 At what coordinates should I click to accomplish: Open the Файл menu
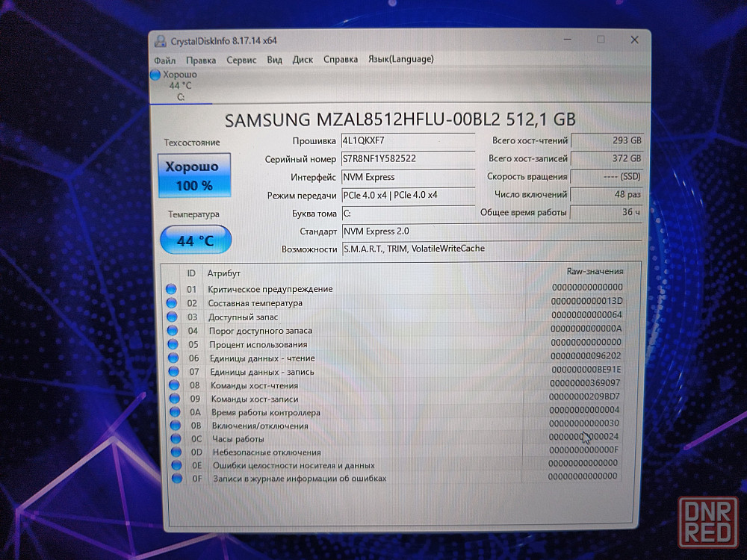click(x=165, y=60)
